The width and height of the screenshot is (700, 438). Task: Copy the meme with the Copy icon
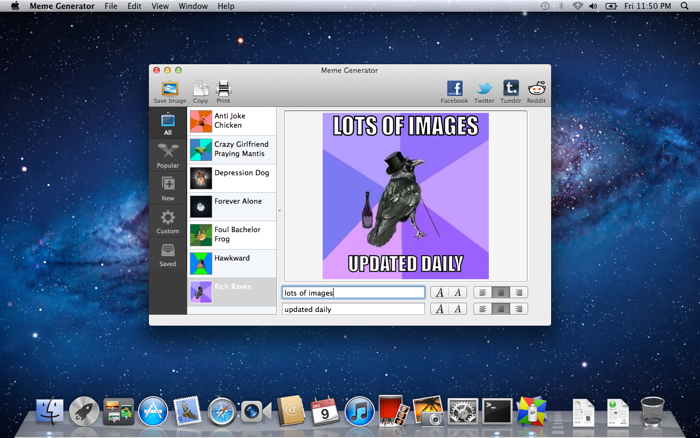(200, 92)
